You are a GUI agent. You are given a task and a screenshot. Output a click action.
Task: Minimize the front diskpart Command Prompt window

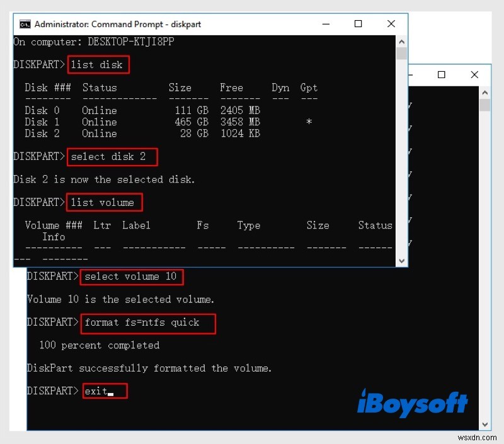[326, 24]
